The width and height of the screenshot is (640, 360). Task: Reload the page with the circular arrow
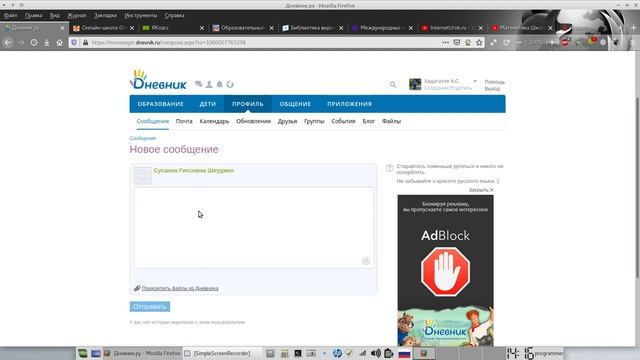tap(507, 42)
